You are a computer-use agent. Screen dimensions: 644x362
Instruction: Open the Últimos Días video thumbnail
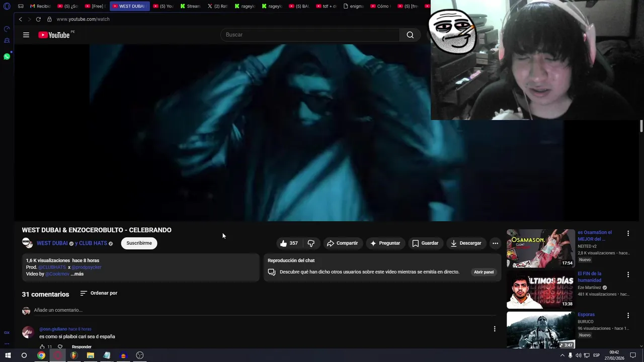(x=540, y=290)
